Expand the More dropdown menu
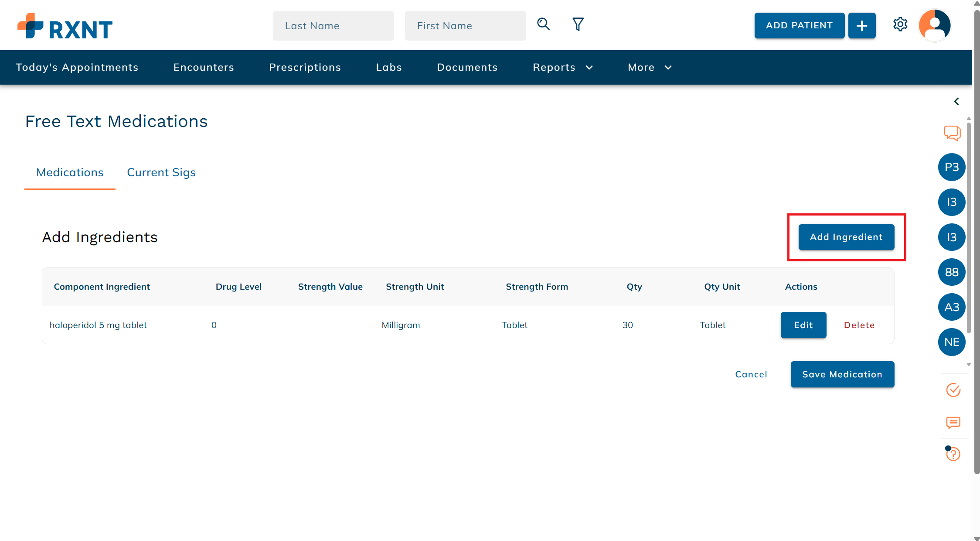 (x=649, y=67)
